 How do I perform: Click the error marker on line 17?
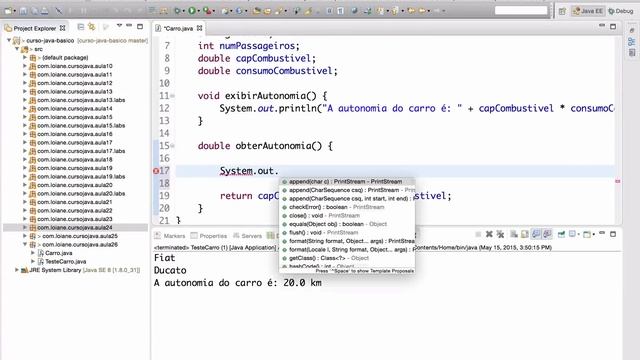point(156,171)
